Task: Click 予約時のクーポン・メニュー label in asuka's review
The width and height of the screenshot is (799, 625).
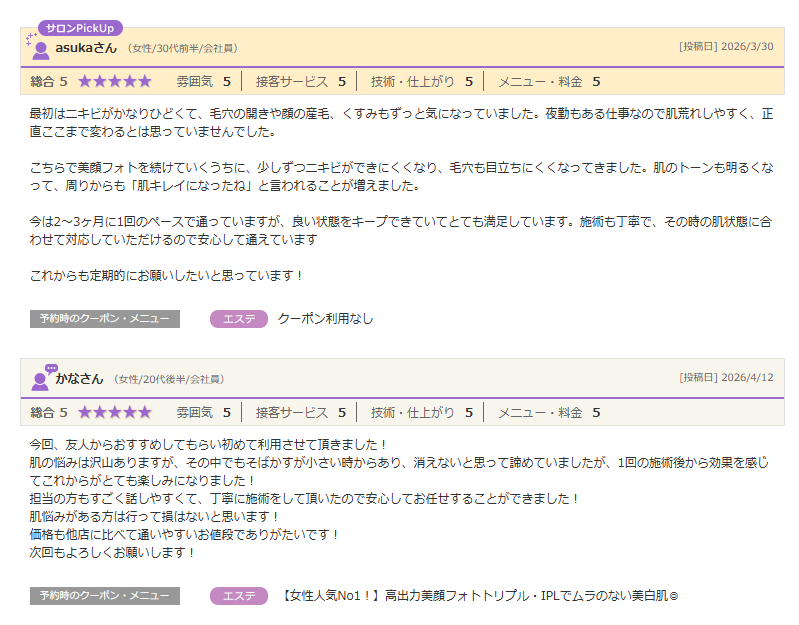Action: pyautogui.click(x=105, y=319)
